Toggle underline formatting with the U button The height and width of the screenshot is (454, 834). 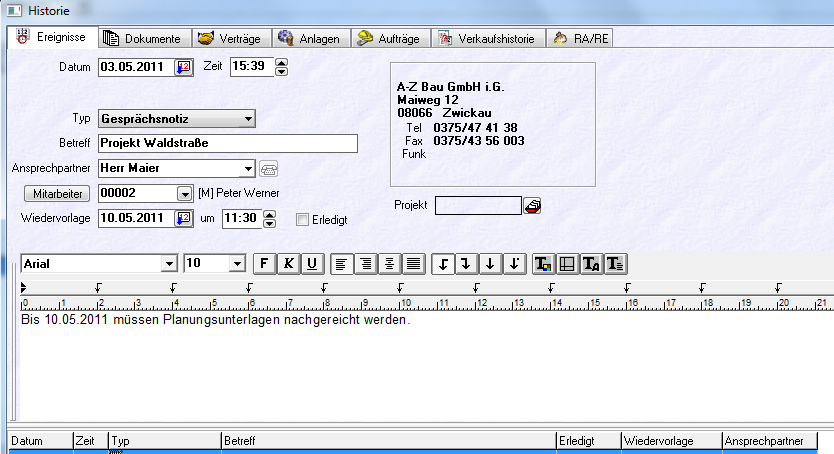pos(312,263)
